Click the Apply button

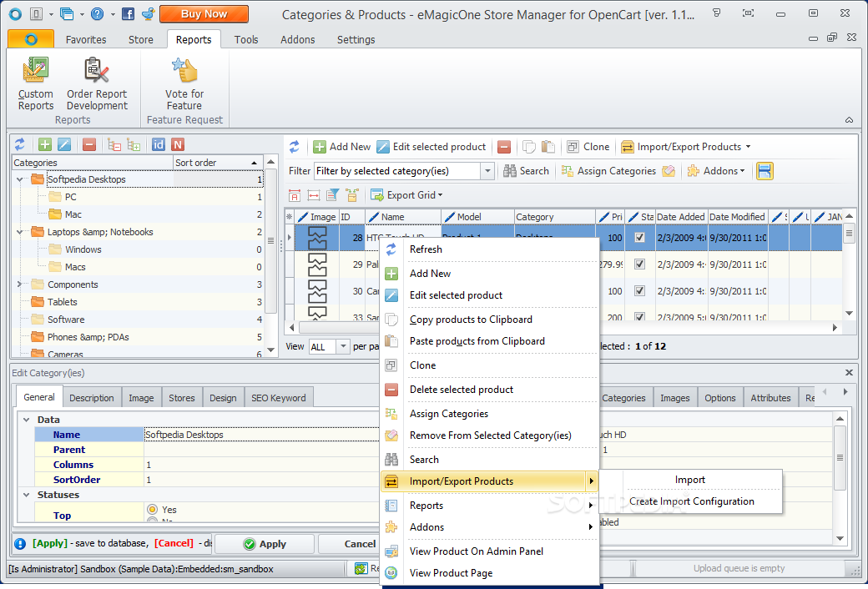[x=264, y=544]
